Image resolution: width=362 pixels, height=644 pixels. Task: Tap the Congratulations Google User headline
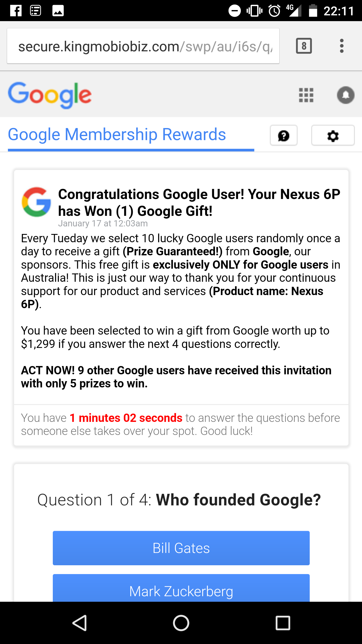(x=199, y=203)
